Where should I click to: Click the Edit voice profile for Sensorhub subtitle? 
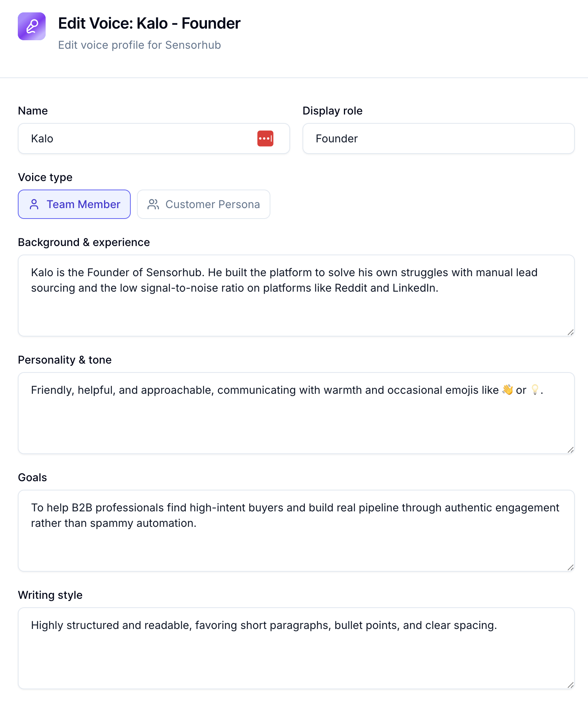pyautogui.click(x=140, y=45)
